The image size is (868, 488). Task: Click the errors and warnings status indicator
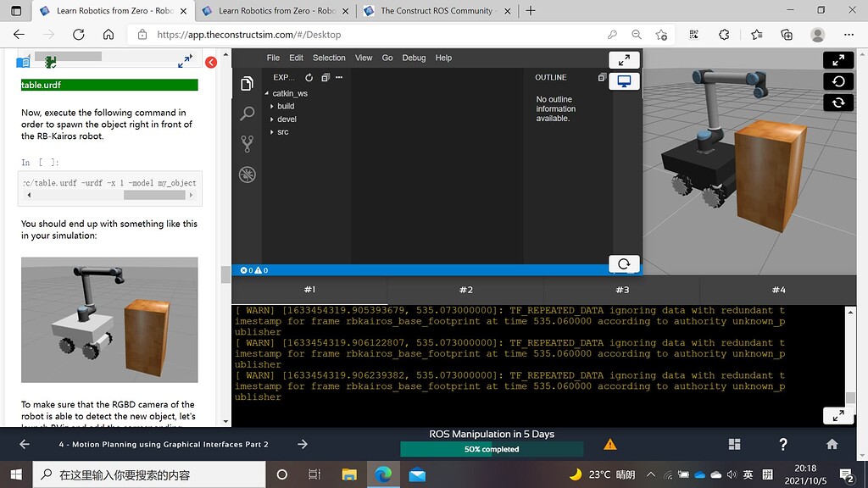coord(254,270)
